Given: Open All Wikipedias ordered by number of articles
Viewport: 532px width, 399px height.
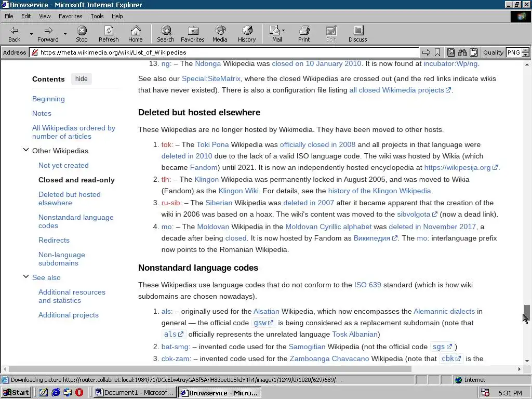Looking at the screenshot, I should point(74,132).
